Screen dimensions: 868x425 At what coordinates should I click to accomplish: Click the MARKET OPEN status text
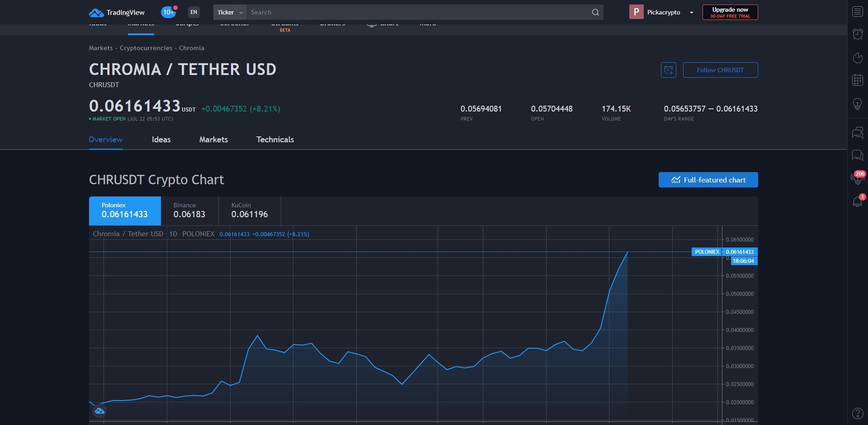tap(109, 119)
